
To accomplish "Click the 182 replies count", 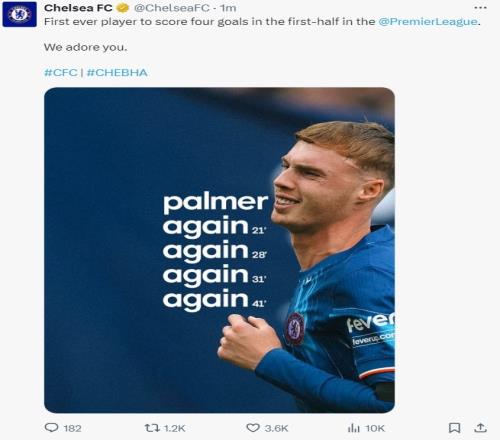I will [72, 428].
